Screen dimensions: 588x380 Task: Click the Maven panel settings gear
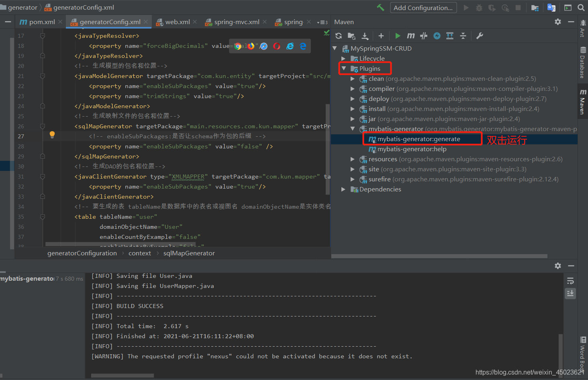click(558, 22)
